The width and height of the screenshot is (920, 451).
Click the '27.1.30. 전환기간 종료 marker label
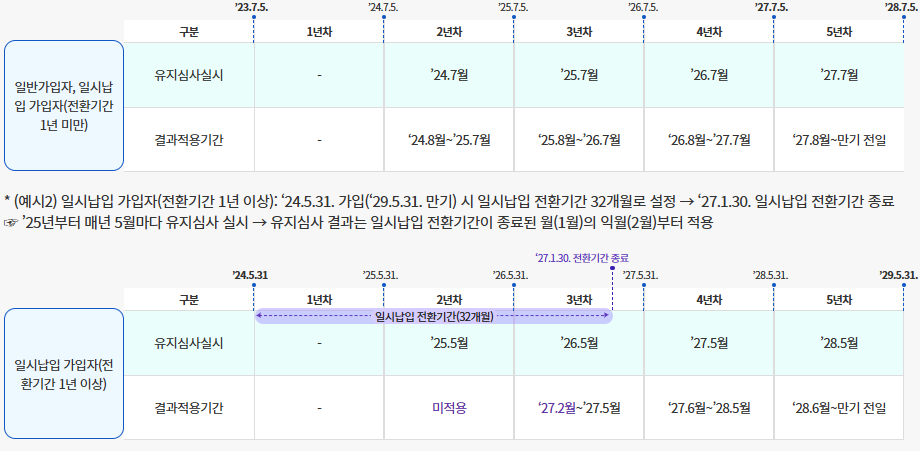pos(582,258)
